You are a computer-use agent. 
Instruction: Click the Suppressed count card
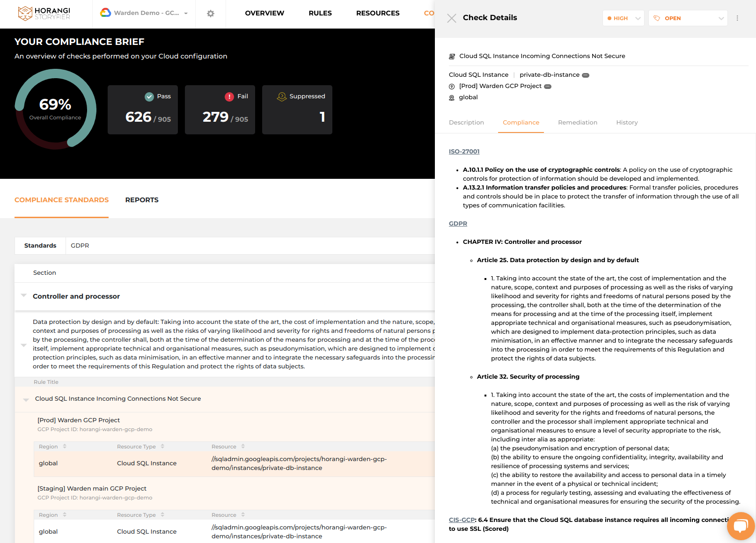point(297,110)
